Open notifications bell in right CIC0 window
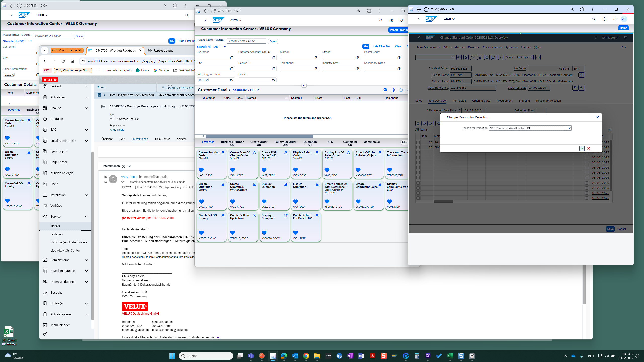 tap(615, 19)
